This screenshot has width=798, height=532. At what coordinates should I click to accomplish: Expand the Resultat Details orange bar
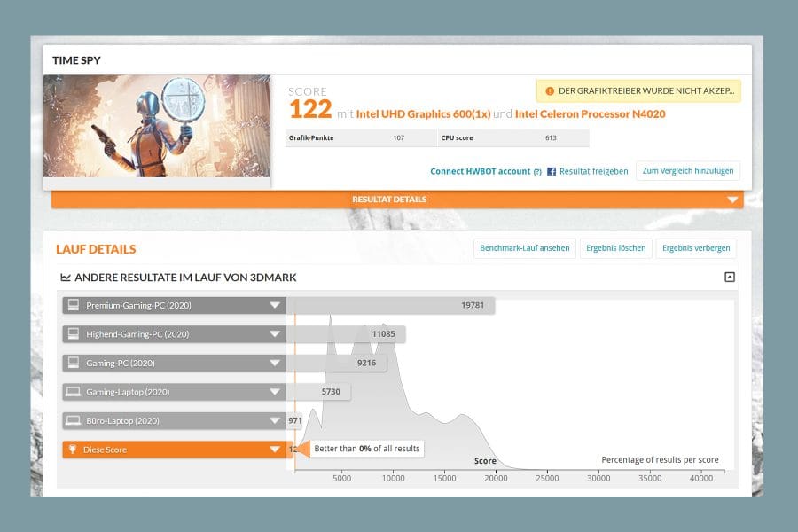click(x=397, y=199)
